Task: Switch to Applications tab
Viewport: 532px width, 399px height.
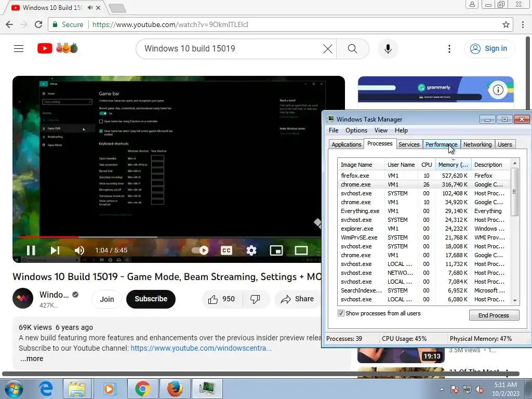Action: click(347, 144)
